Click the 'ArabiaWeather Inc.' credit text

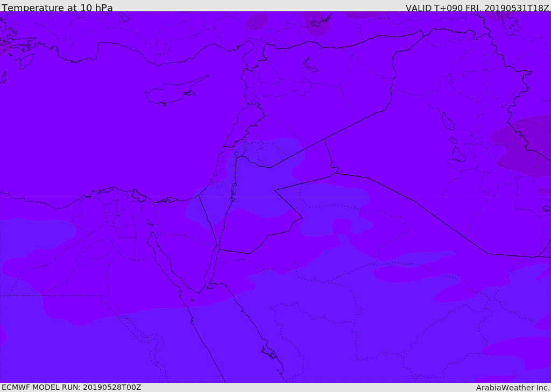click(513, 388)
